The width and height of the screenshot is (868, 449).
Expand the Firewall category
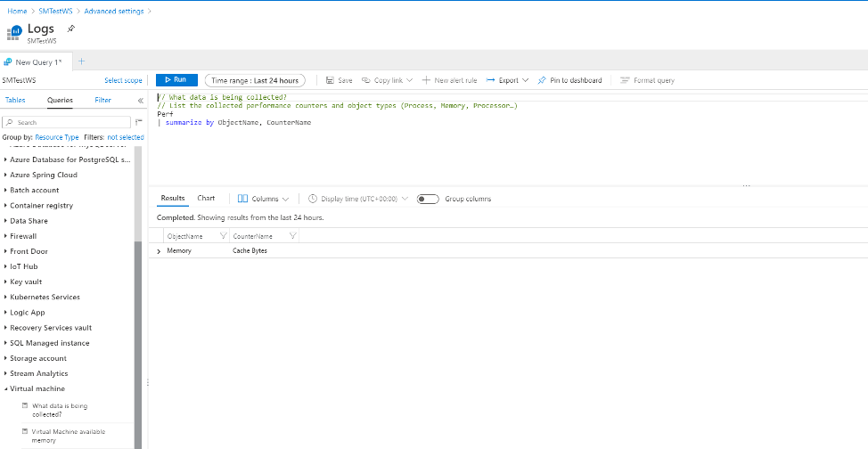point(5,236)
